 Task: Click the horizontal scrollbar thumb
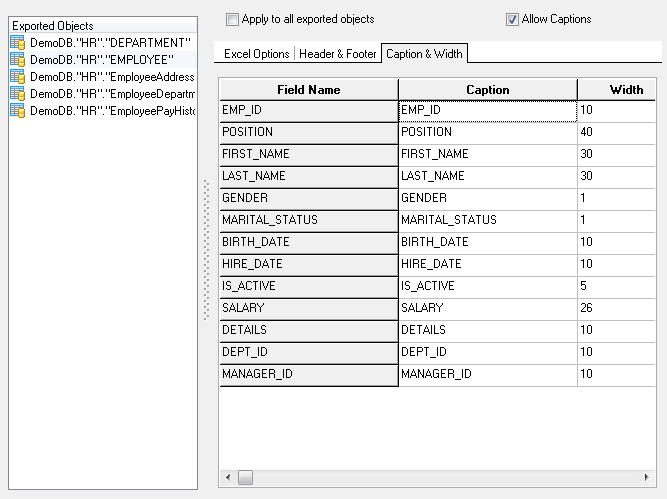click(x=245, y=477)
